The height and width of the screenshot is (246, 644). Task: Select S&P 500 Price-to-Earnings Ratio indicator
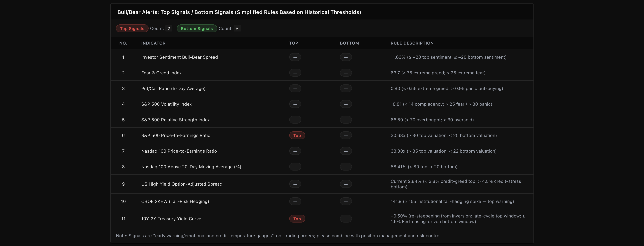(176, 135)
